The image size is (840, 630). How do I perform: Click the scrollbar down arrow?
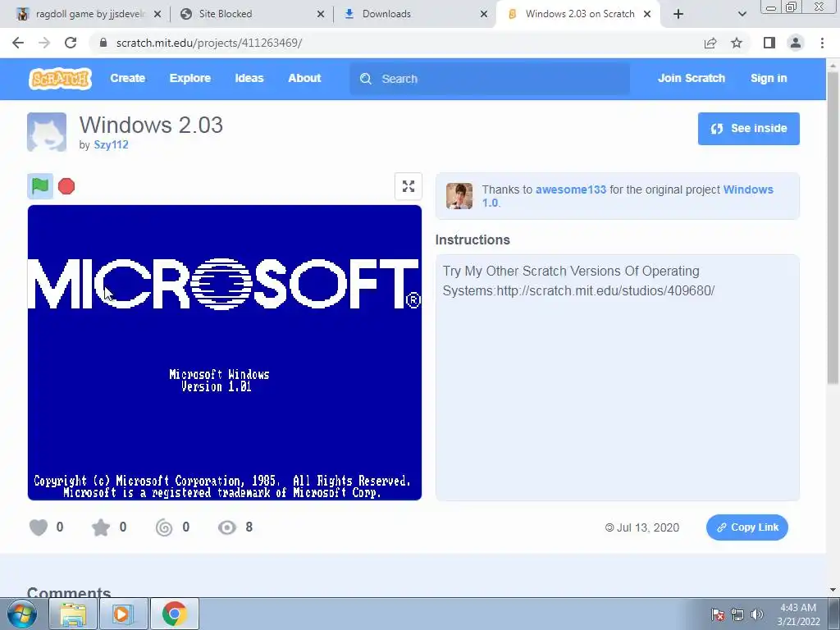click(833, 590)
